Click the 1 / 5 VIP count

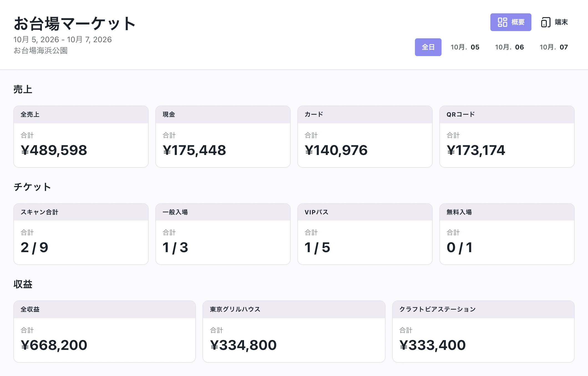point(317,247)
